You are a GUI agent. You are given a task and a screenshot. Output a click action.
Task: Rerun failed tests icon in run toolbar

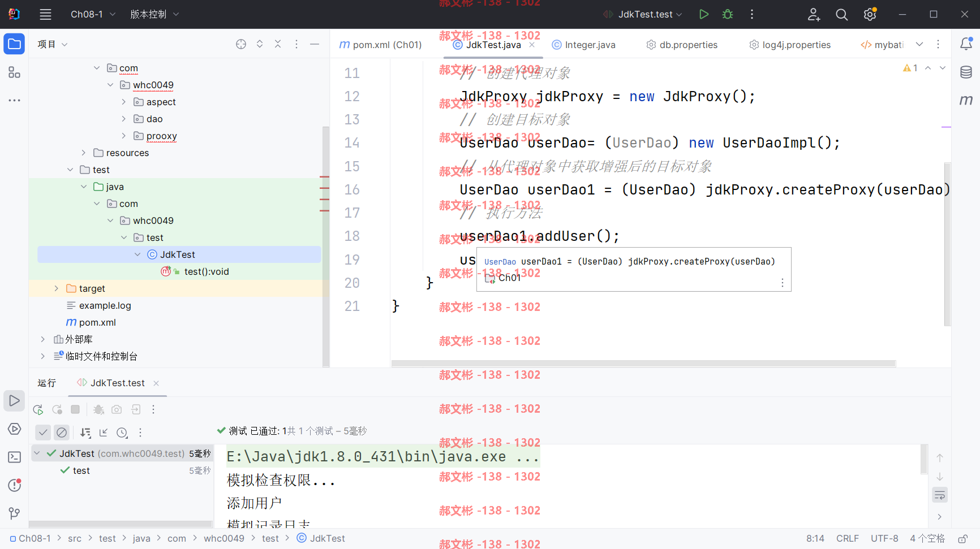point(57,409)
